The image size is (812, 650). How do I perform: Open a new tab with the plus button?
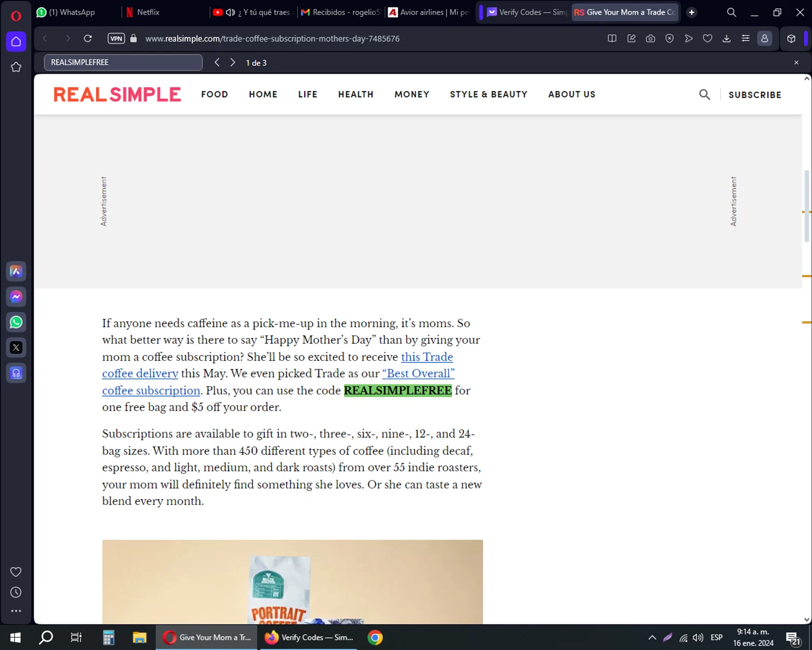click(x=691, y=12)
